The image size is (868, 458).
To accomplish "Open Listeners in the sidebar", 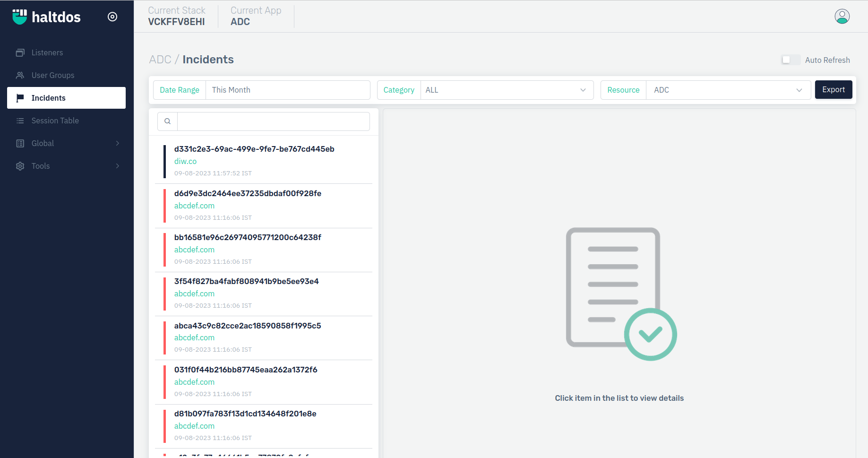I will click(66, 52).
